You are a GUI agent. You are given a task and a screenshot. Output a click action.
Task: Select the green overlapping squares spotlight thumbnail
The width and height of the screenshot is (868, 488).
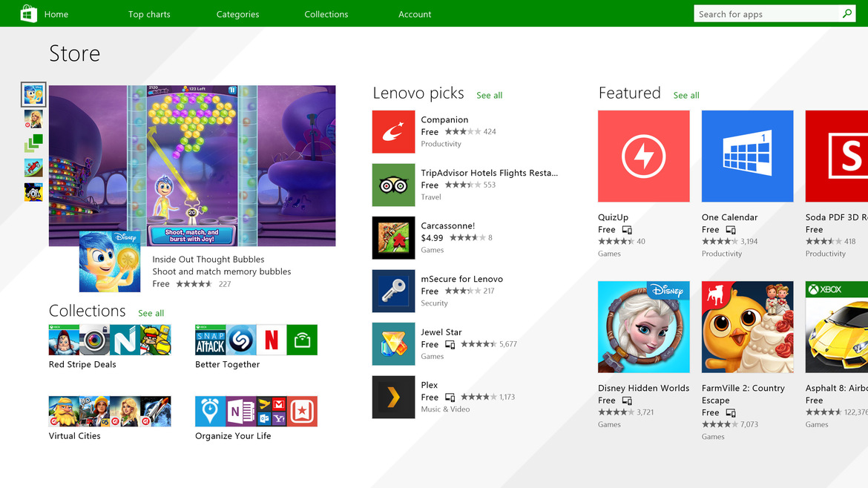pos(33,143)
